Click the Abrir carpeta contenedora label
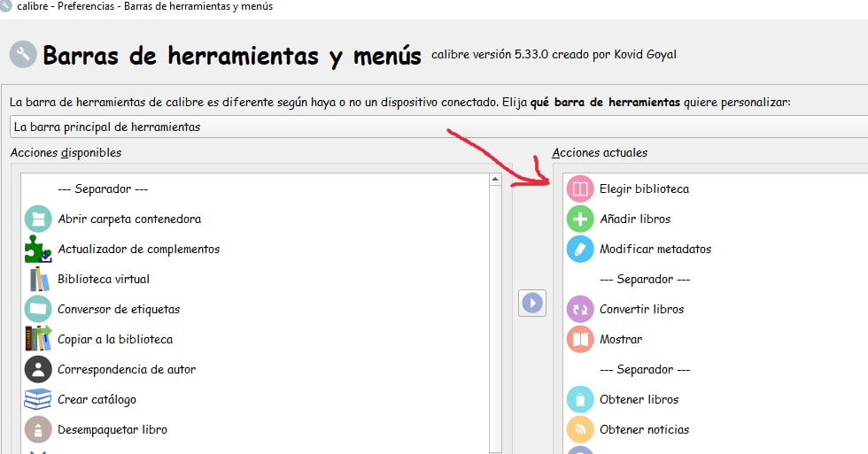 (129, 219)
